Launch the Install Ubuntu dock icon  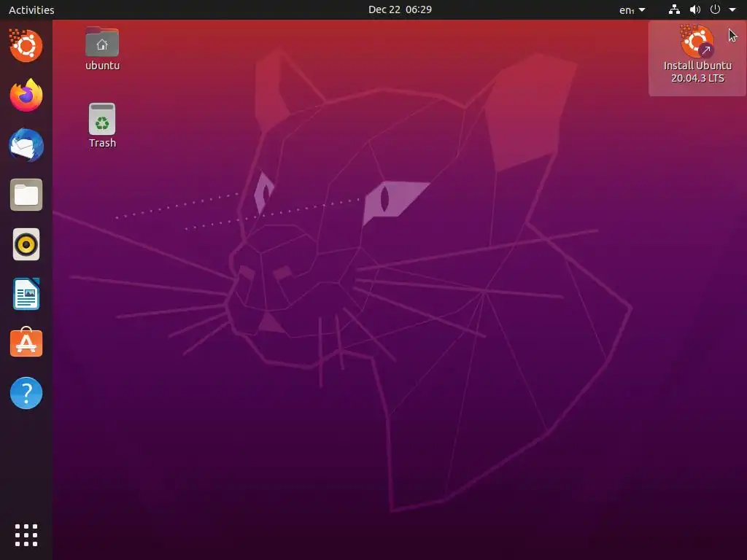26,46
